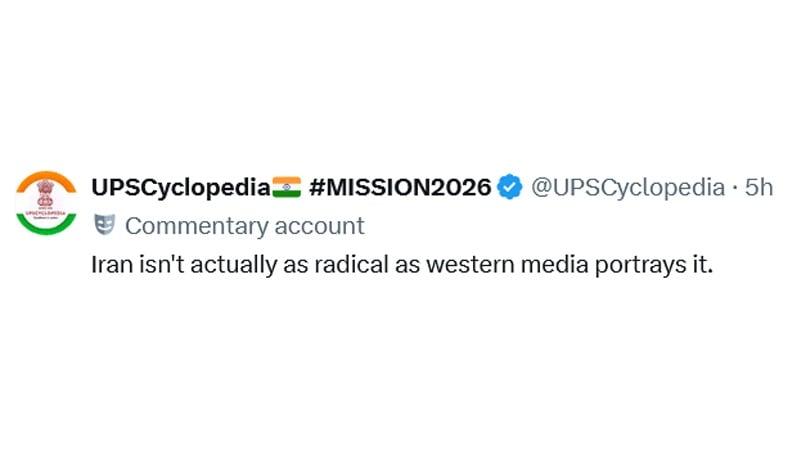
Task: Click the UPSCyclopedia display name
Action: point(180,186)
